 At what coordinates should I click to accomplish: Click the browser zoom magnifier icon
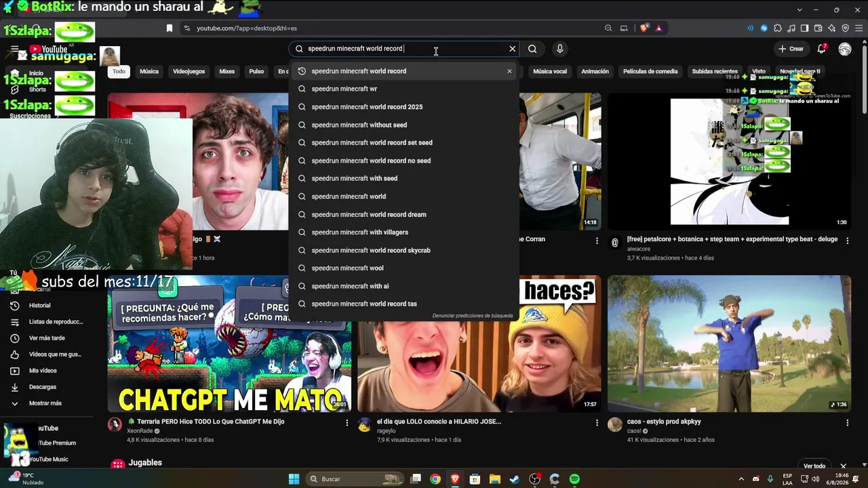[x=608, y=28]
